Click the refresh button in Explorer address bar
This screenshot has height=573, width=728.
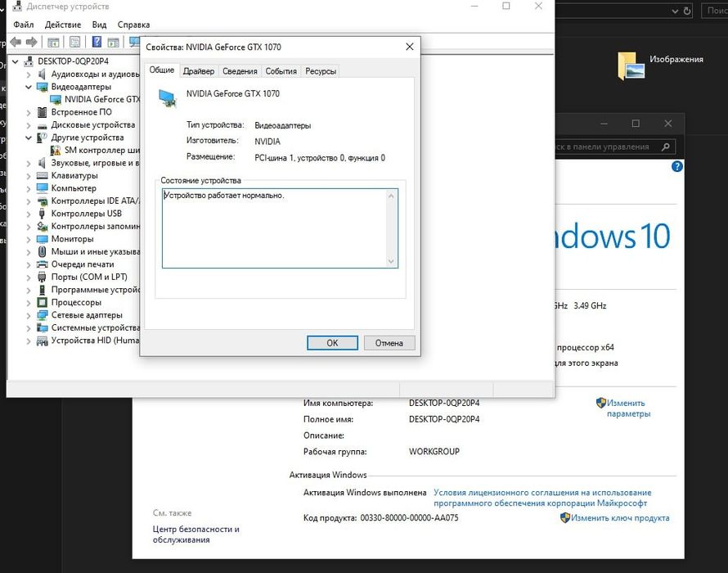687,11
